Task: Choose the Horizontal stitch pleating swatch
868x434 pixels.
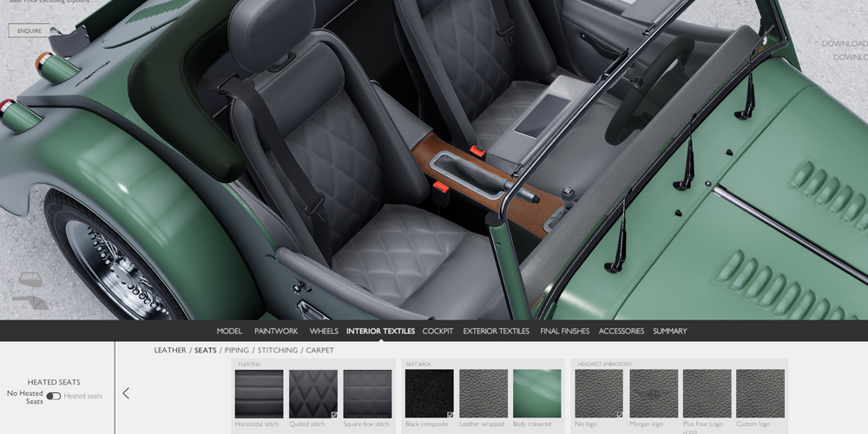Action: coord(259,393)
